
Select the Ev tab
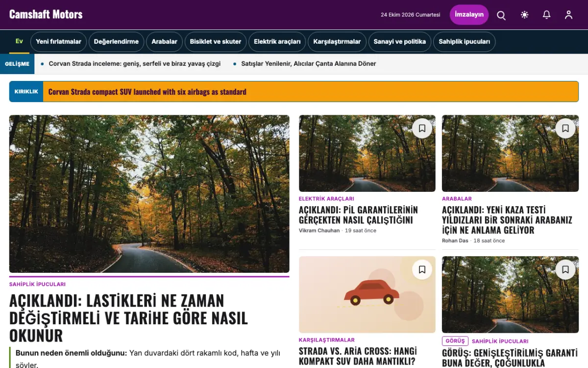point(19,42)
